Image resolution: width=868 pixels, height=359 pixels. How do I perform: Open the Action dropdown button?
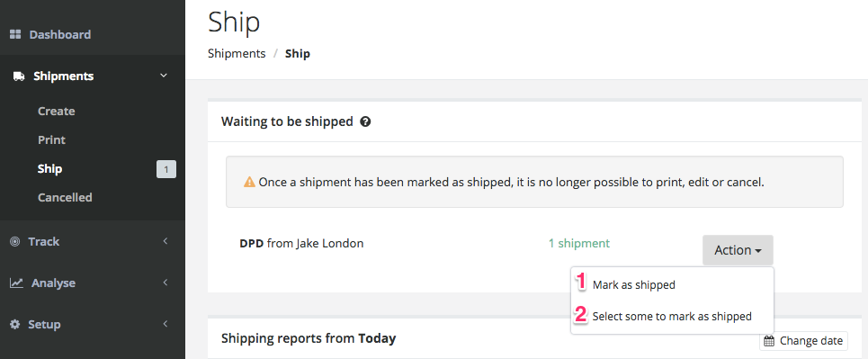click(738, 250)
